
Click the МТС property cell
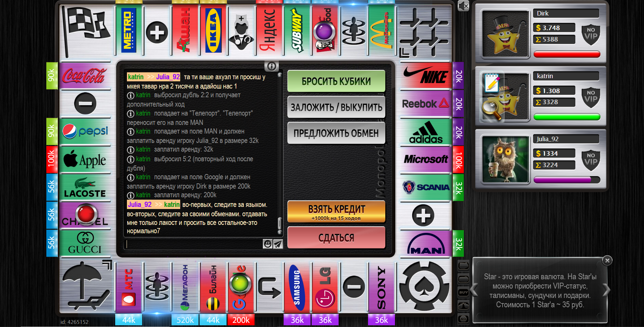pyautogui.click(x=129, y=288)
